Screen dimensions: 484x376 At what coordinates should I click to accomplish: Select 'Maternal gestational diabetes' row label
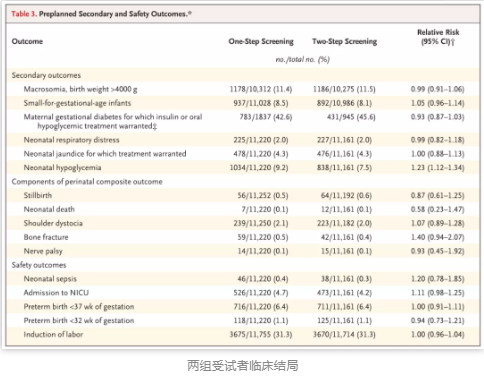113,121
